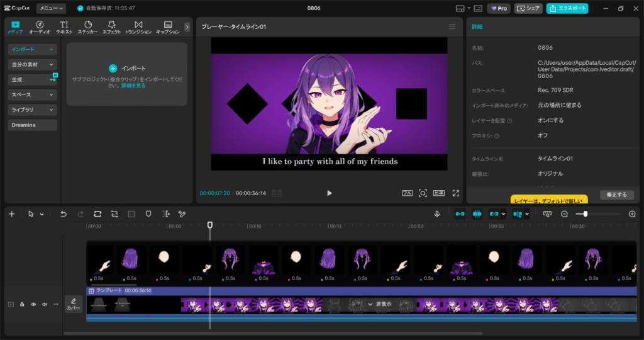This screenshot has height=340, width=644.
Task: Expand the 生成 sidebar section
Action: tap(33, 80)
